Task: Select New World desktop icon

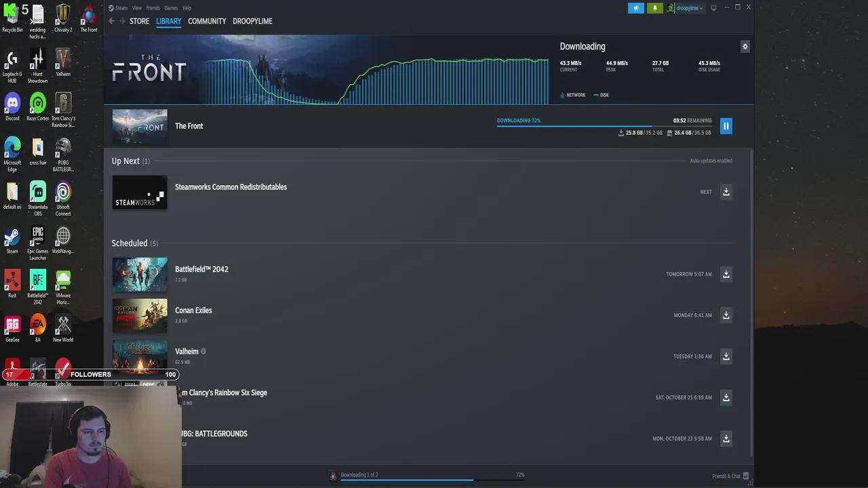Action: [x=63, y=328]
